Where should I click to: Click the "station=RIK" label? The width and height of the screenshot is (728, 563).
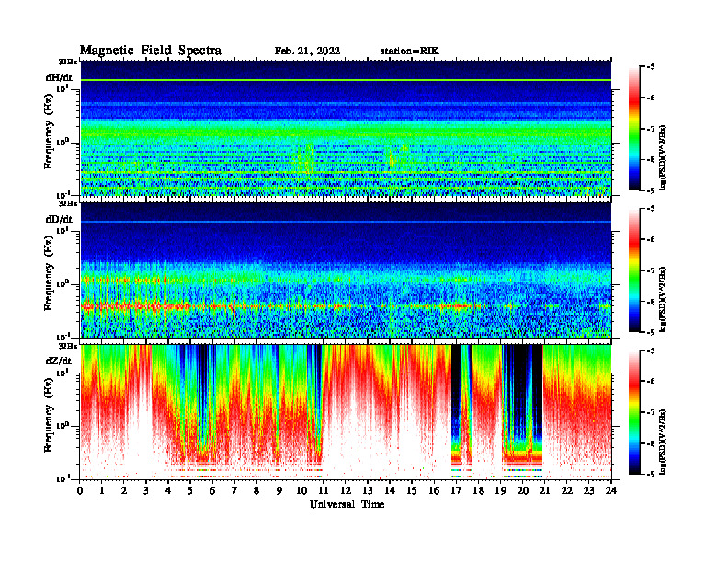[x=409, y=52]
